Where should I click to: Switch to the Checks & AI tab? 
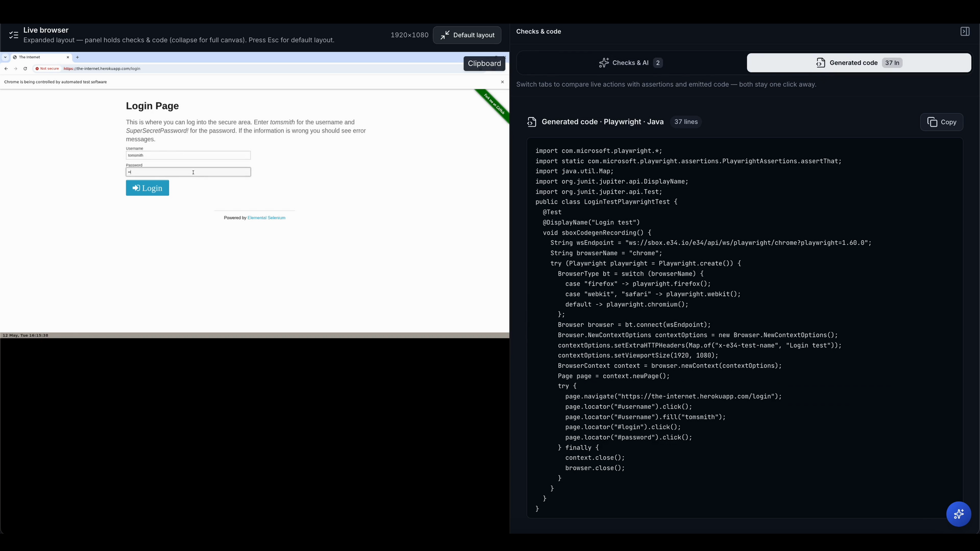631,63
